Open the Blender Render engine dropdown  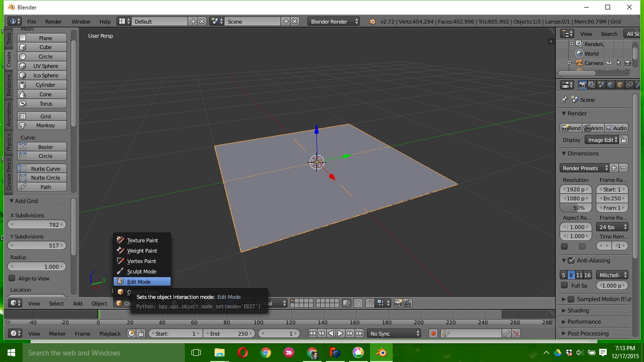click(333, 22)
